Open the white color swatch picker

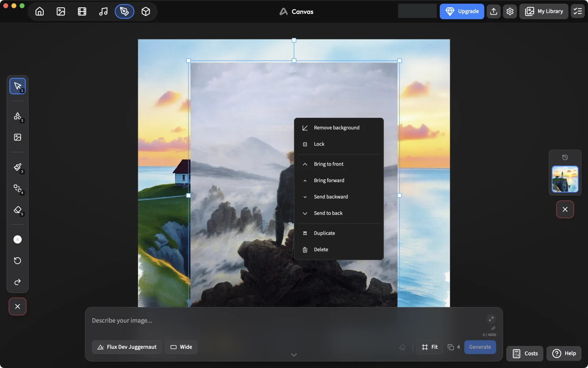(x=18, y=240)
